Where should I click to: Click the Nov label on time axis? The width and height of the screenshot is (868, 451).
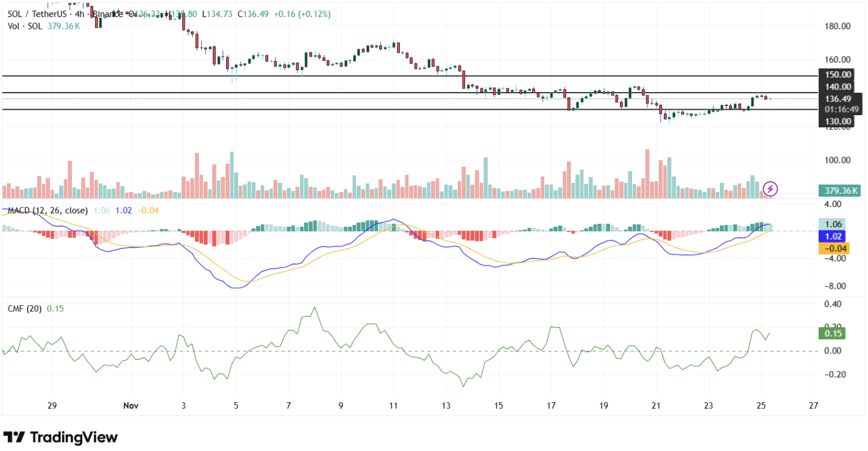[130, 405]
